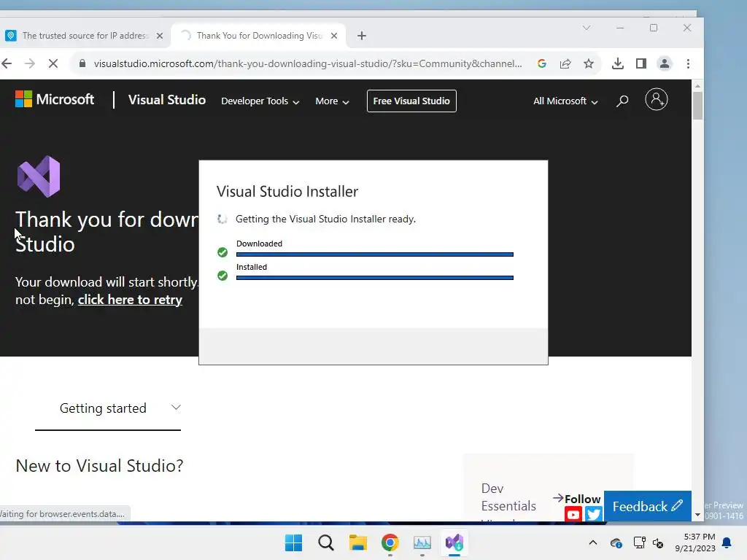Click the cloud info tray icon

[x=616, y=542]
